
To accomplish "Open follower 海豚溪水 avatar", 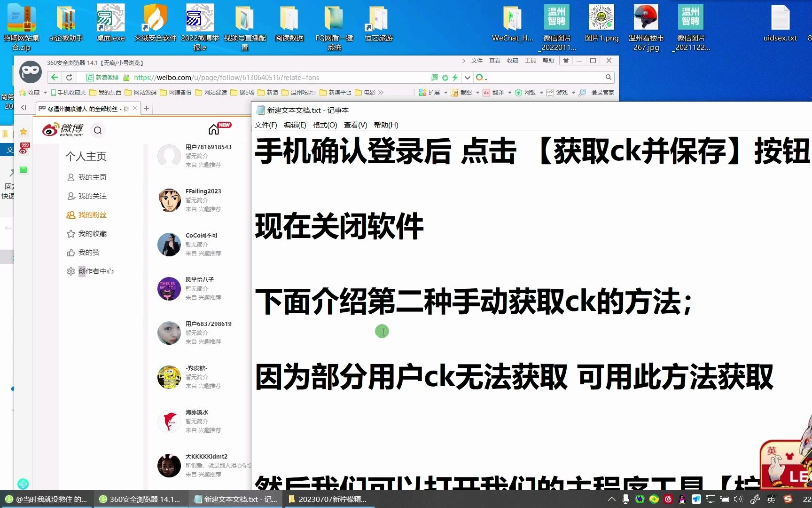I will click(169, 421).
